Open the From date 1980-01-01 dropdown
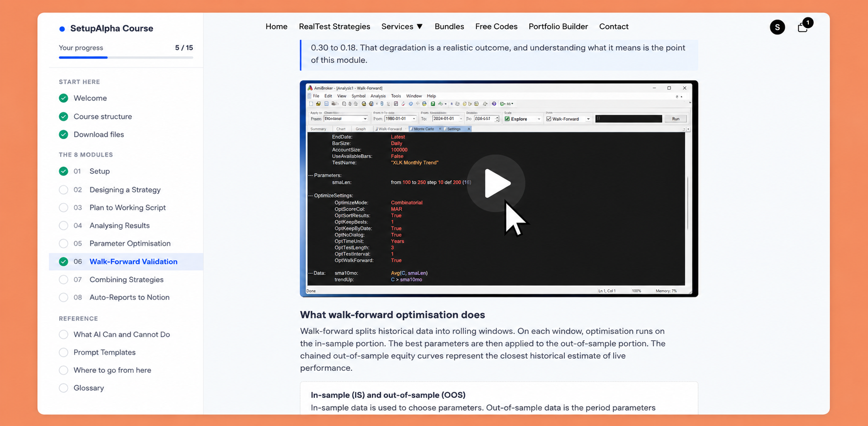 pos(414,119)
